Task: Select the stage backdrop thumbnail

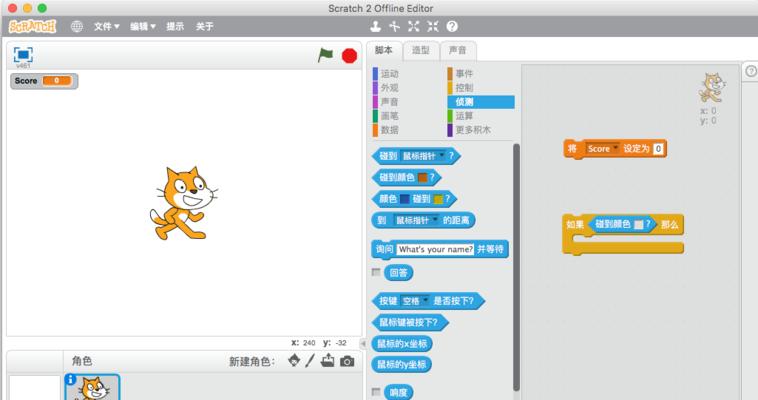Action: click(x=34, y=387)
